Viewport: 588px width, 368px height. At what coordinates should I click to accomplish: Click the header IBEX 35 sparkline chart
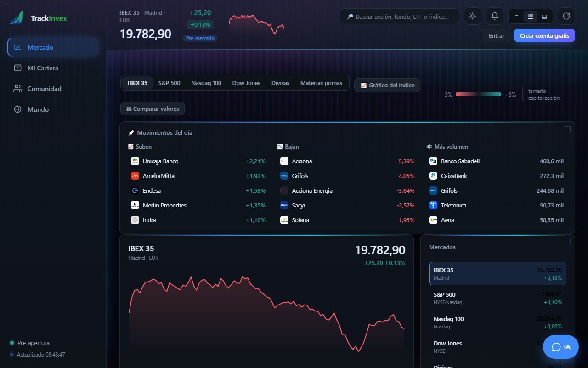coord(257,24)
